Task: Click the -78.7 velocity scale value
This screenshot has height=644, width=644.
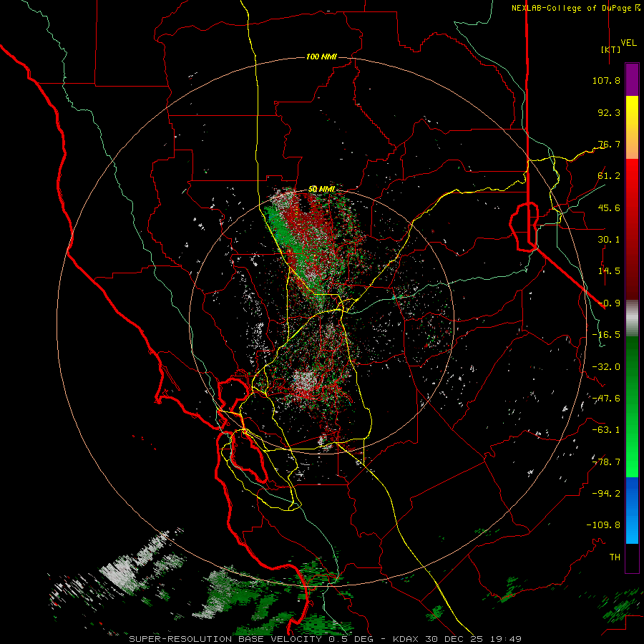Action: click(x=606, y=462)
